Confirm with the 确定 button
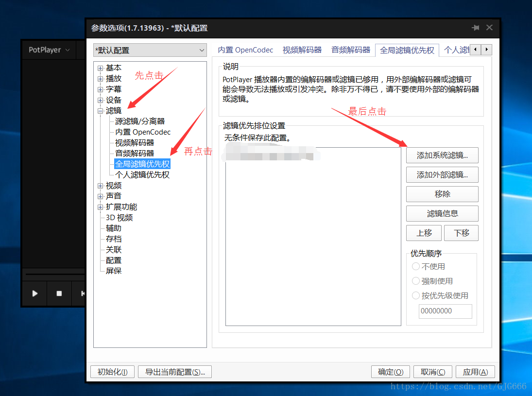This screenshot has height=396, width=532. click(391, 372)
